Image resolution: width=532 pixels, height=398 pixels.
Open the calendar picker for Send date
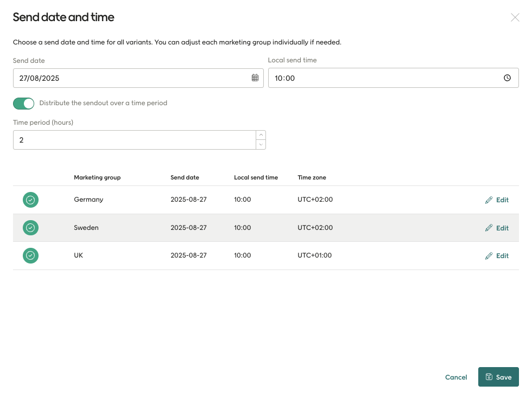tap(255, 78)
